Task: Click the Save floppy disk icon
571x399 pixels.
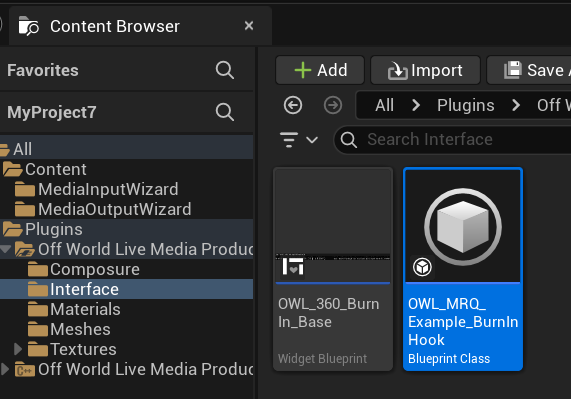Action: coord(513,70)
